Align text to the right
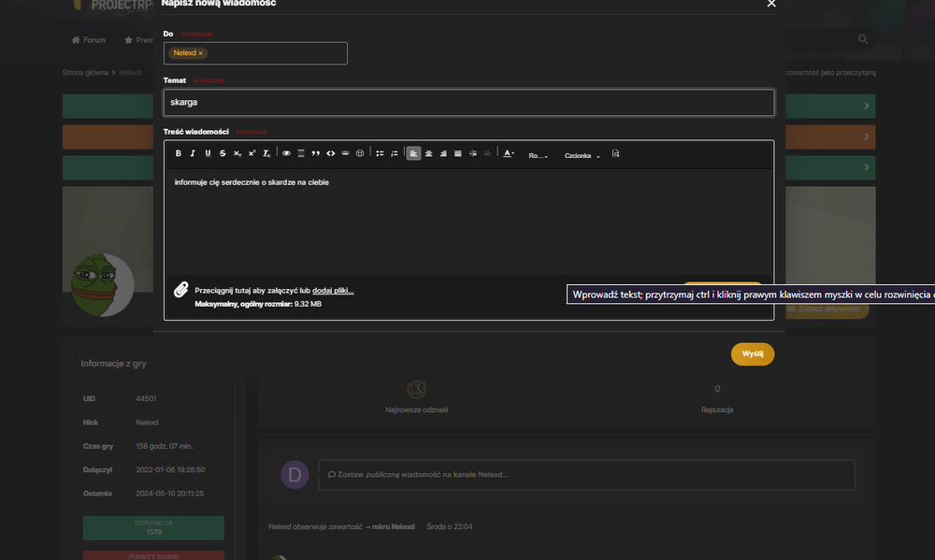This screenshot has width=935, height=560. (443, 154)
